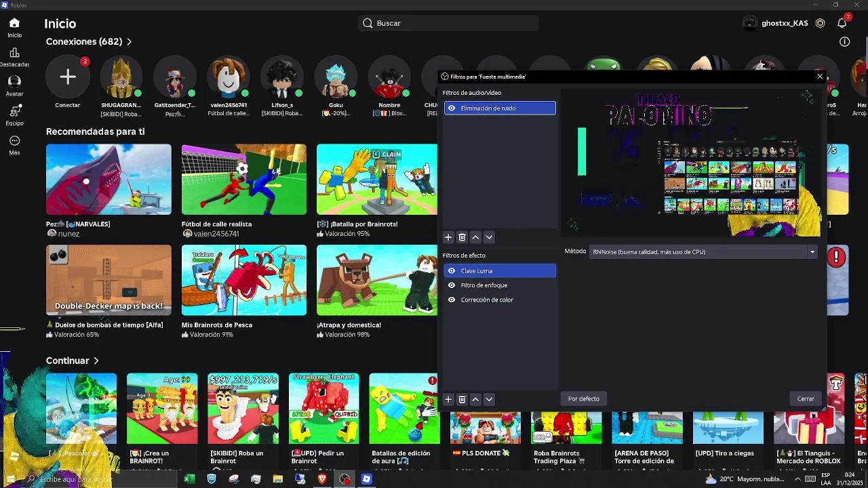Add an audio/video filter with plus
Screen dimensions: 868x488
(x=448, y=237)
